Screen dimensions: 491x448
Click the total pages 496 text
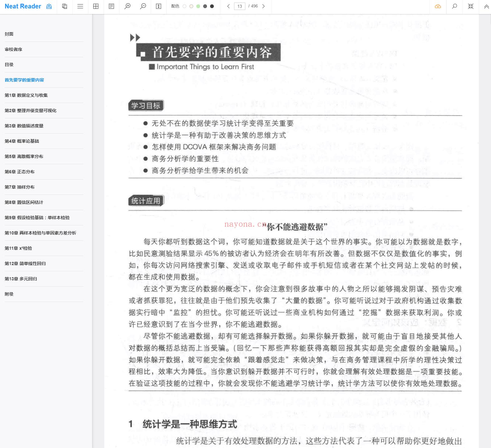click(x=254, y=6)
